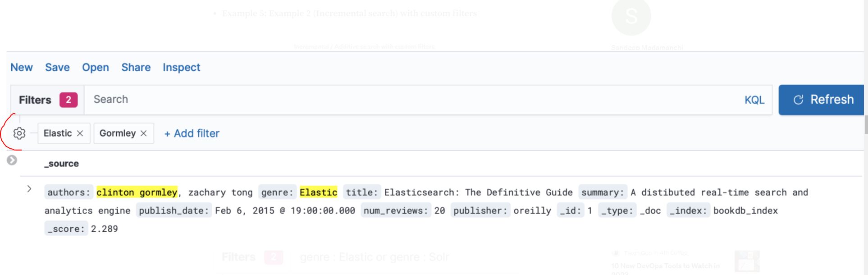Click the _id: field label
Screen dimensions: 868x275
(571, 211)
